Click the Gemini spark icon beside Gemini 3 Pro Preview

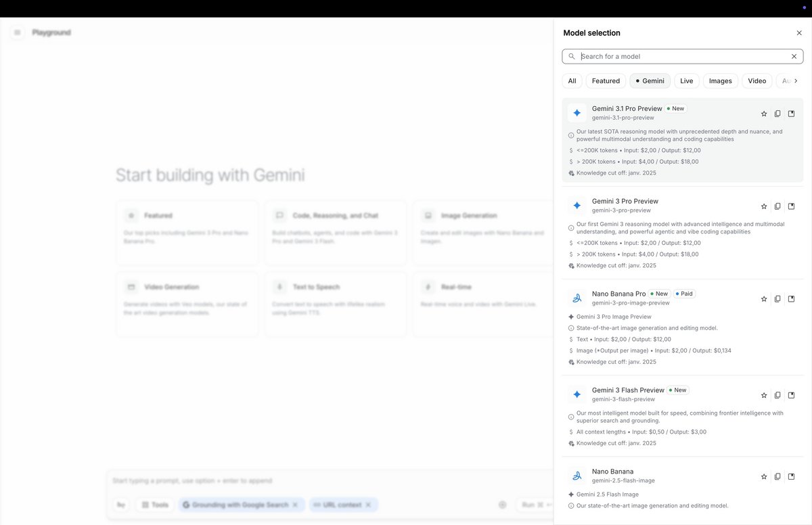click(x=577, y=205)
